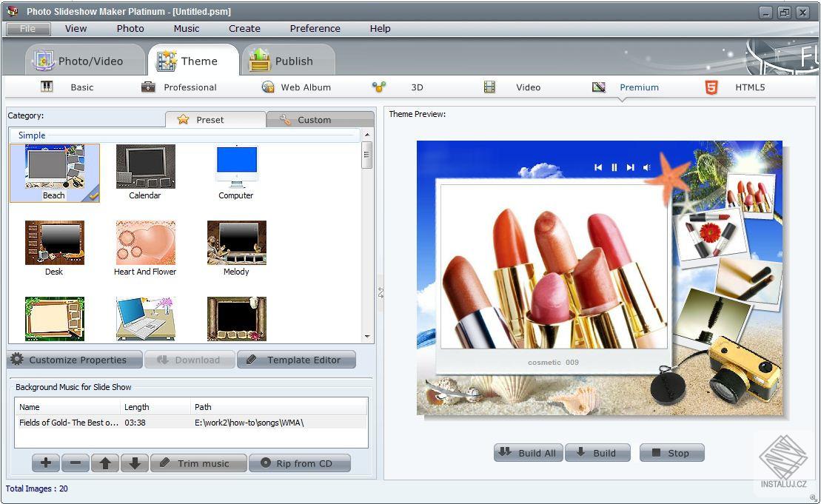Click the Customize Properties gear icon
The image size is (821, 504).
(x=18, y=359)
